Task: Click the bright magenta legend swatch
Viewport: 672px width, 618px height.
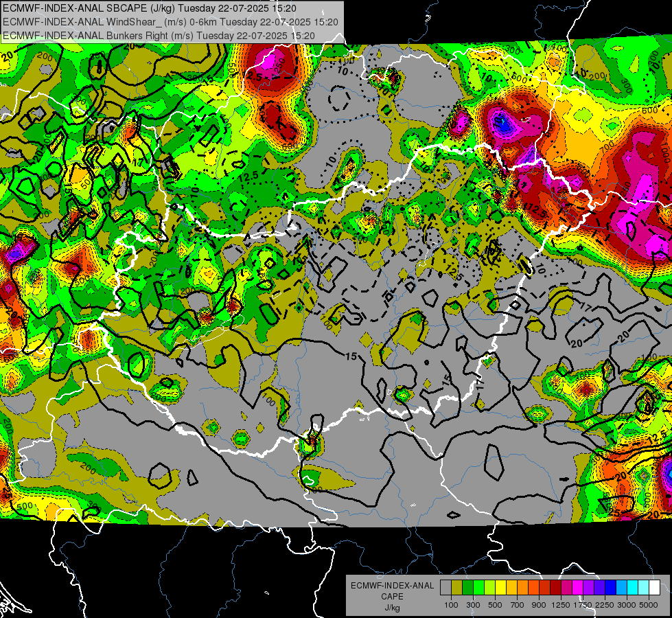Action: pos(578,587)
